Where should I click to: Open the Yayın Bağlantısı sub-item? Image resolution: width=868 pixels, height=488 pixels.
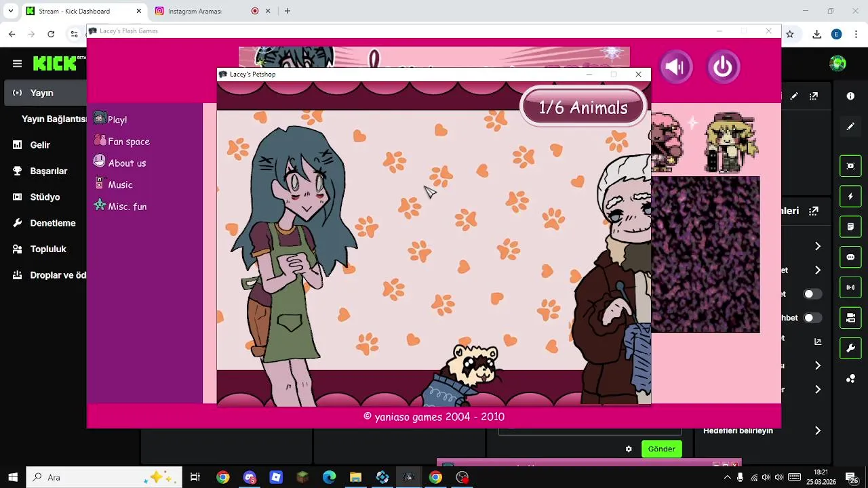54,119
